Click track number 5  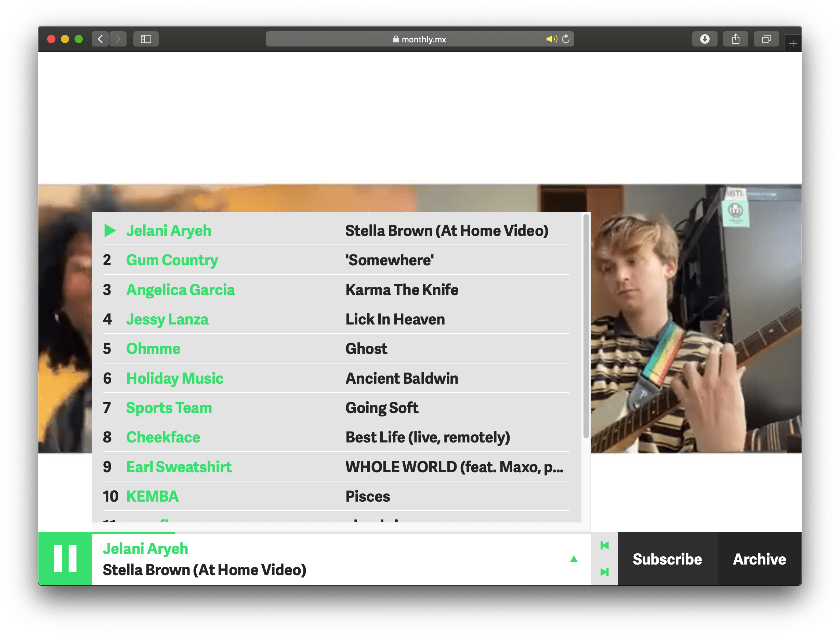tap(107, 348)
